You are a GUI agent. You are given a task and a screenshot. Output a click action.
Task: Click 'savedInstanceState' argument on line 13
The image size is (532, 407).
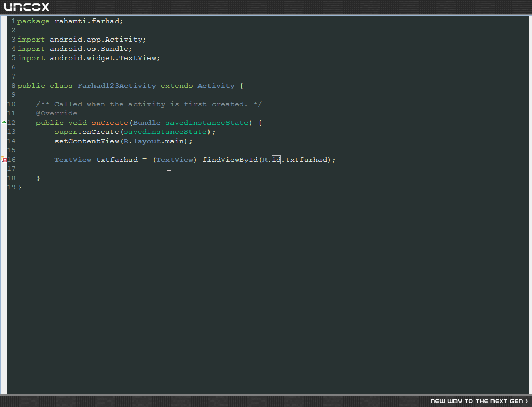click(x=165, y=132)
